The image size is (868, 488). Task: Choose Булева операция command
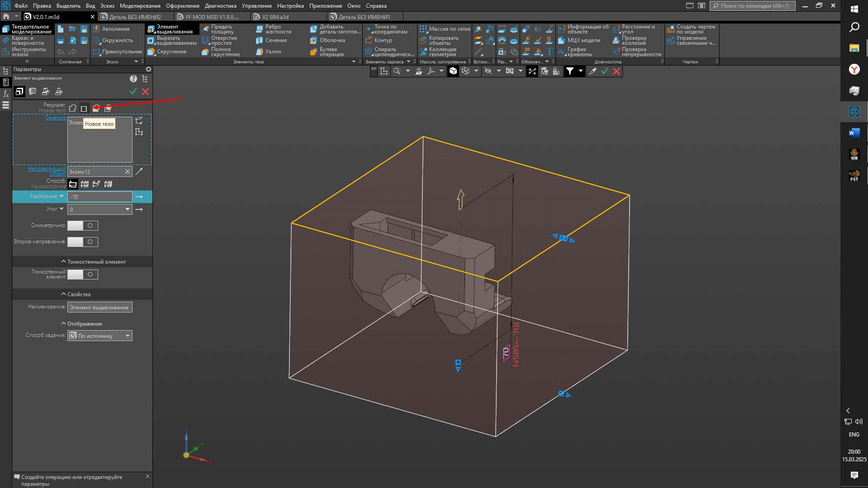click(327, 52)
